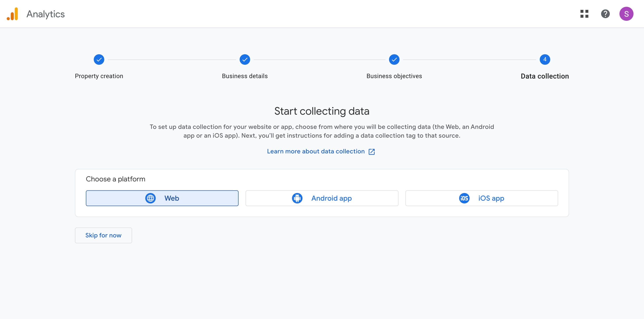
Task: Select the Android app platform option
Action: [x=322, y=198]
